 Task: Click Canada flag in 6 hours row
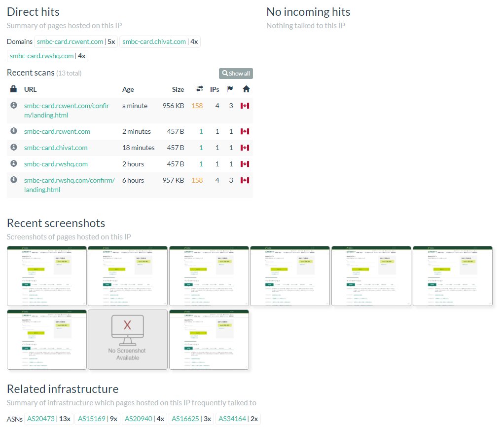pos(245,180)
